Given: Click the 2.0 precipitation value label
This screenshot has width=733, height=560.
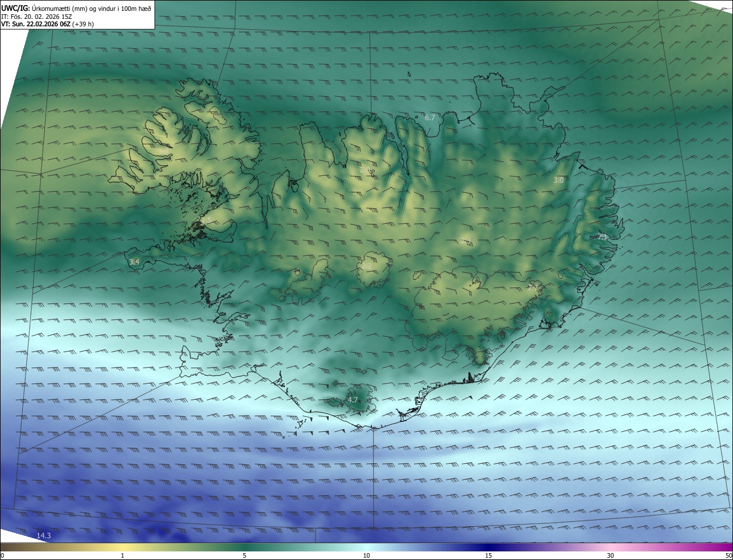Looking at the screenshot, I should (x=365, y=169).
